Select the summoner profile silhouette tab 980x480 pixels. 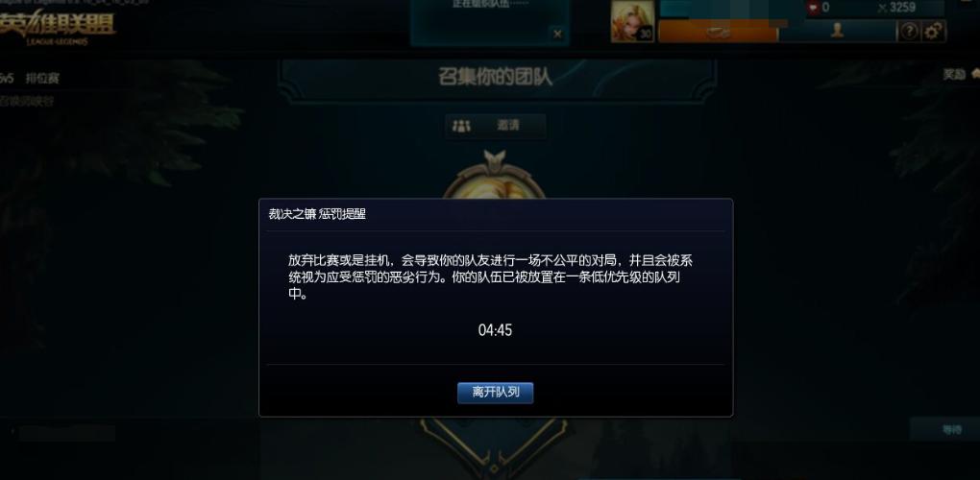pos(837,31)
